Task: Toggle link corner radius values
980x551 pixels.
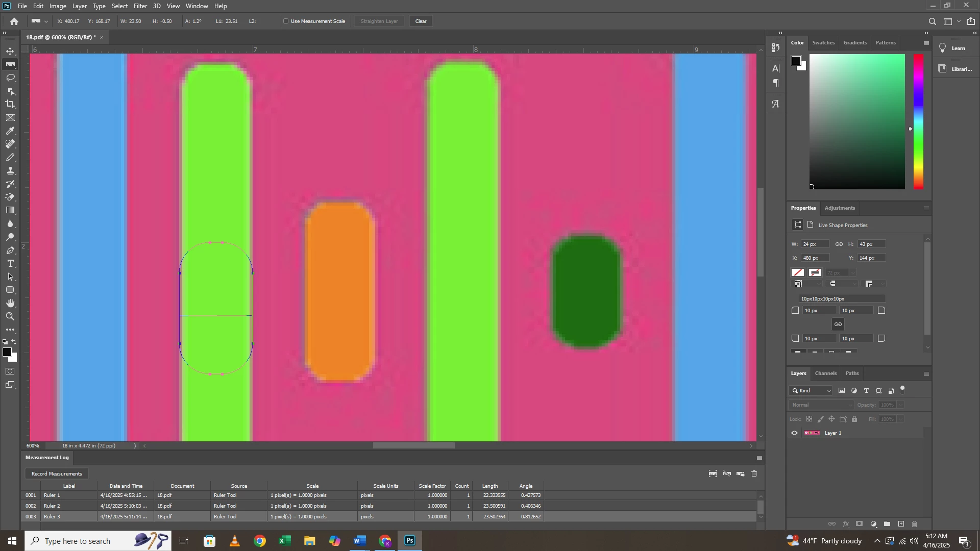Action: [x=838, y=324]
